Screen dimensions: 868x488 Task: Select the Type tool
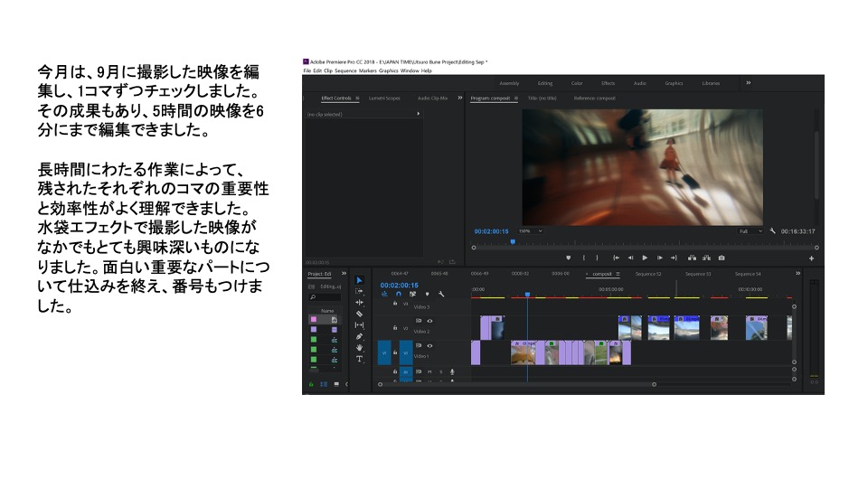[x=359, y=359]
